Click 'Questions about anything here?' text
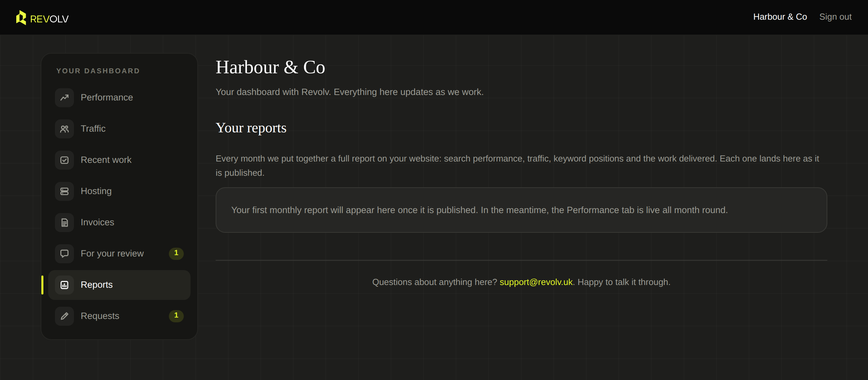This screenshot has width=868, height=380. click(435, 282)
